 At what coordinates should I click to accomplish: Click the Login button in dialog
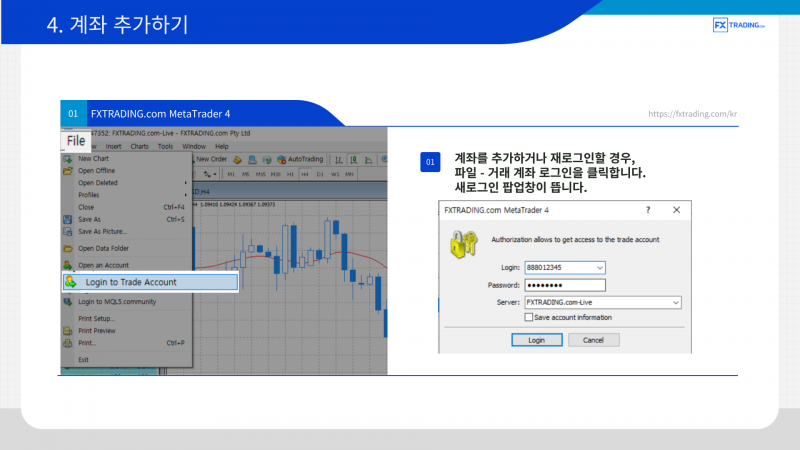tap(537, 340)
